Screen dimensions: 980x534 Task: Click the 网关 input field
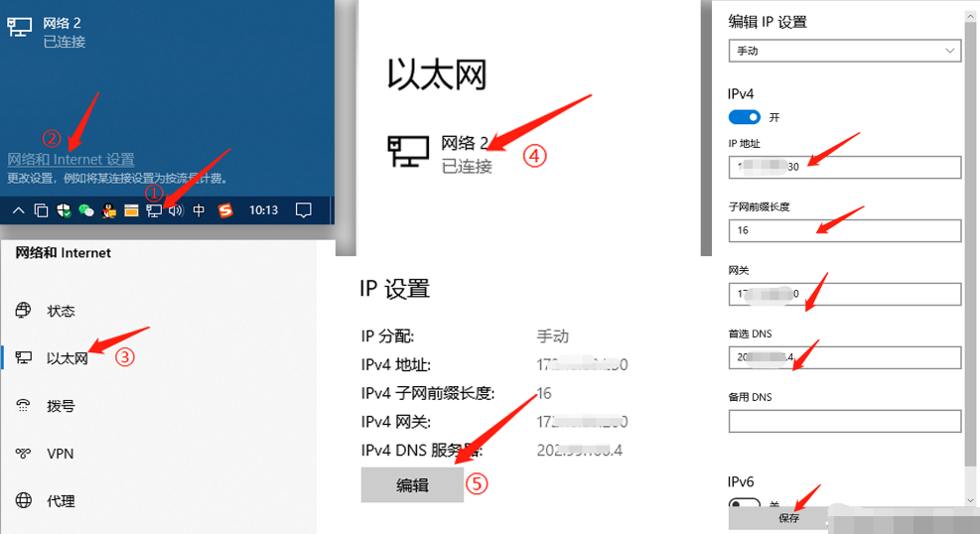pyautogui.click(x=845, y=294)
